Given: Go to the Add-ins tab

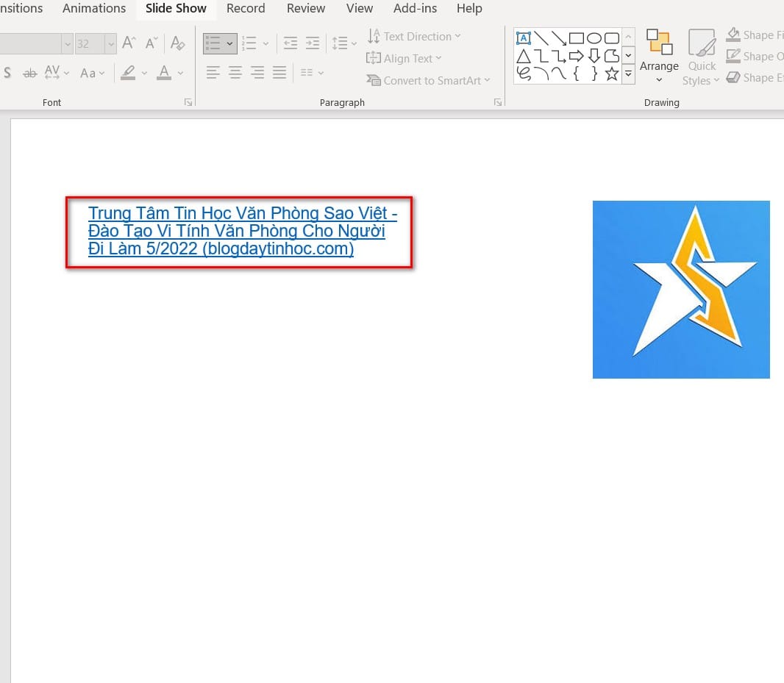Looking at the screenshot, I should [415, 9].
